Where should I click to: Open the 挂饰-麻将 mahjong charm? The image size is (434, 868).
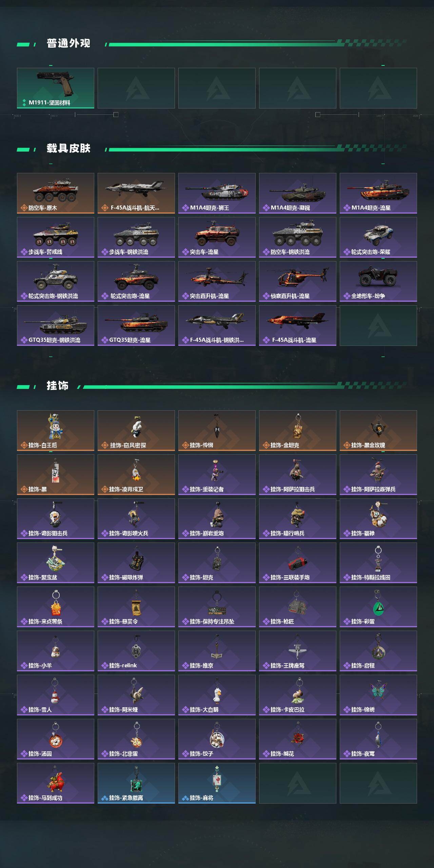click(x=217, y=783)
